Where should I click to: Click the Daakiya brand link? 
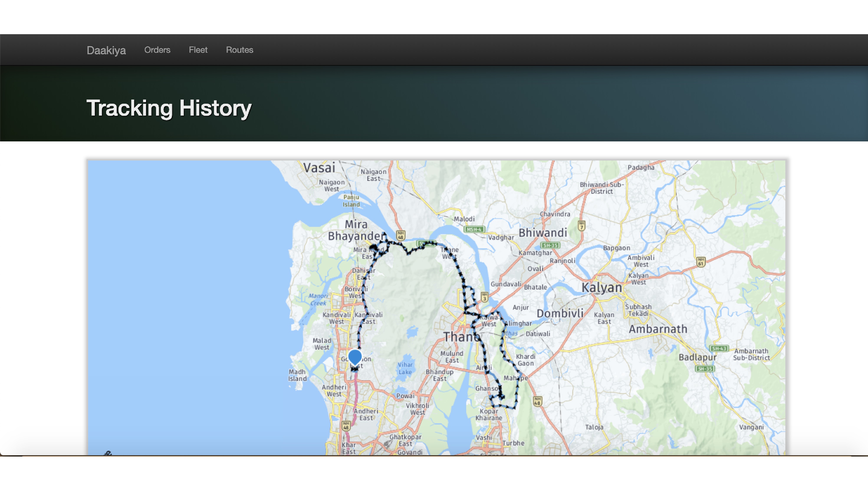[x=106, y=50]
